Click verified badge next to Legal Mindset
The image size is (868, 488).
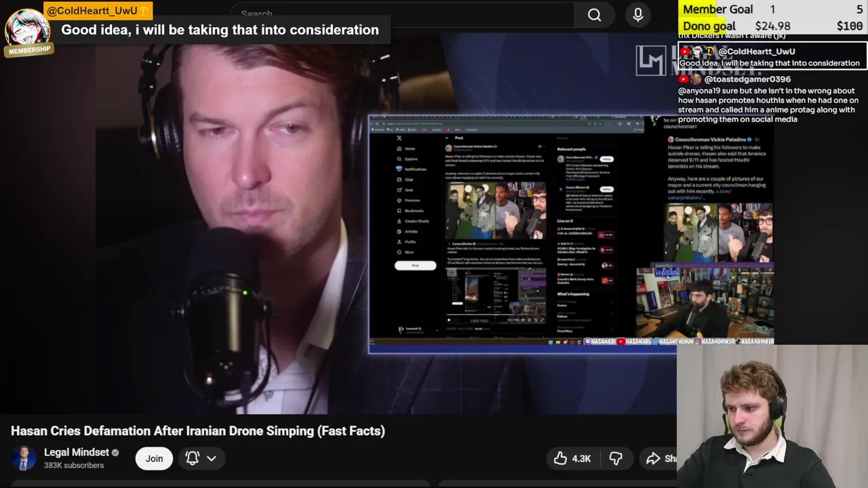point(115,453)
